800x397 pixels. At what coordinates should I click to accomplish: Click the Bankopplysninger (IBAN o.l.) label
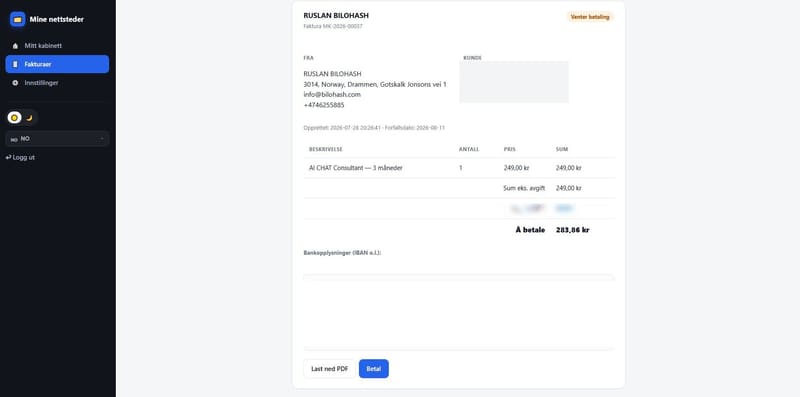point(342,253)
